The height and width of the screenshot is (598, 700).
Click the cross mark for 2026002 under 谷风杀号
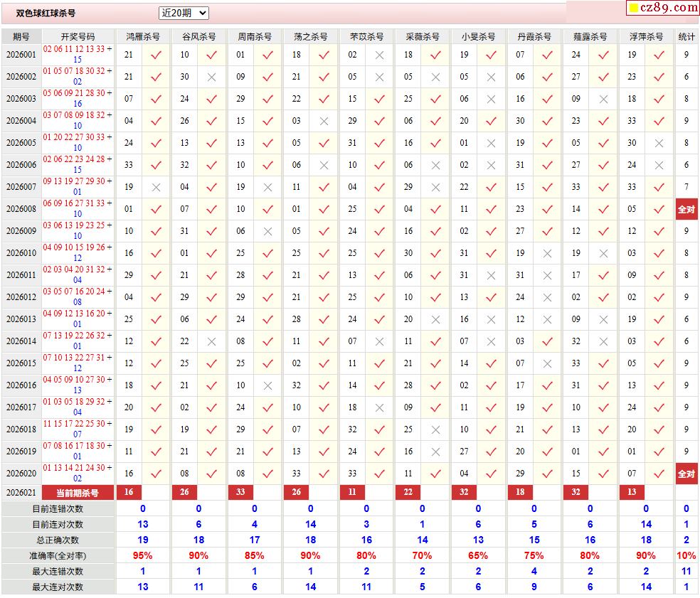211,77
